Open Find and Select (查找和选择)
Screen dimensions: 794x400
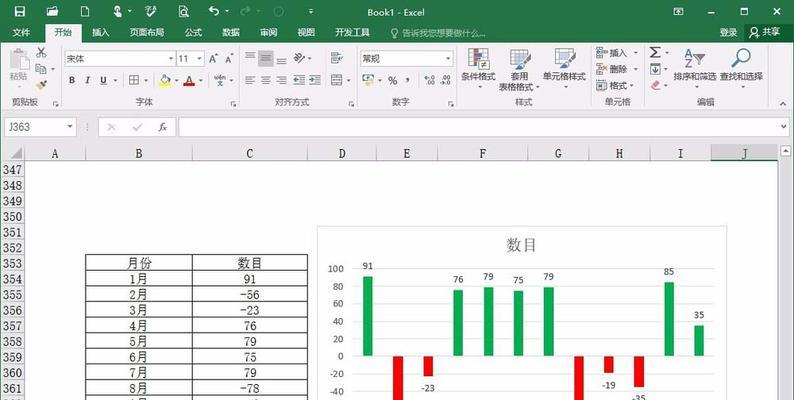click(741, 67)
